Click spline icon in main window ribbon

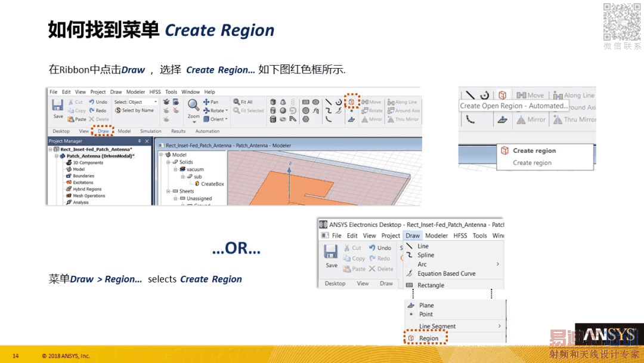pos(329,110)
